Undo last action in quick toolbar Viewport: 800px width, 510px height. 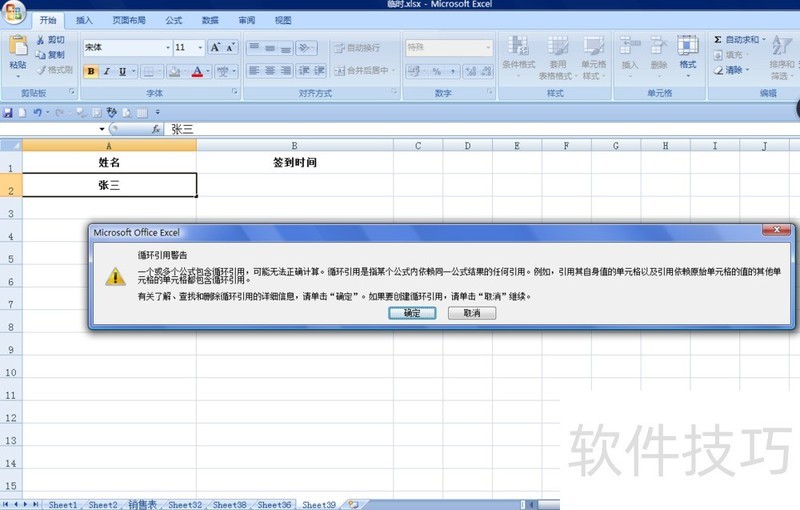[37, 112]
